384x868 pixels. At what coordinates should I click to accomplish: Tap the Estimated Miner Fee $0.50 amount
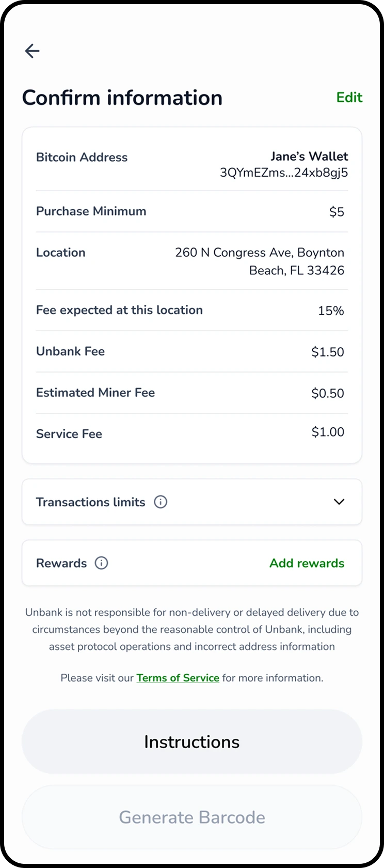point(327,393)
